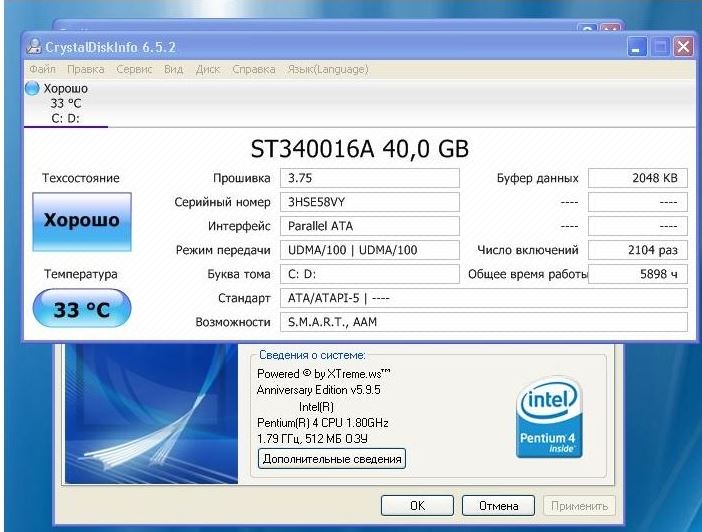Click the Сведения о системе group heading

tap(312, 355)
